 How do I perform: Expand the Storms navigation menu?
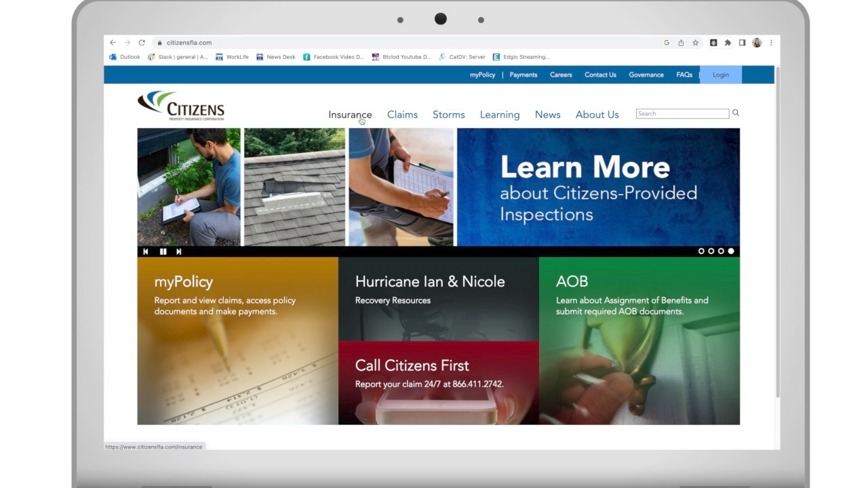[448, 115]
